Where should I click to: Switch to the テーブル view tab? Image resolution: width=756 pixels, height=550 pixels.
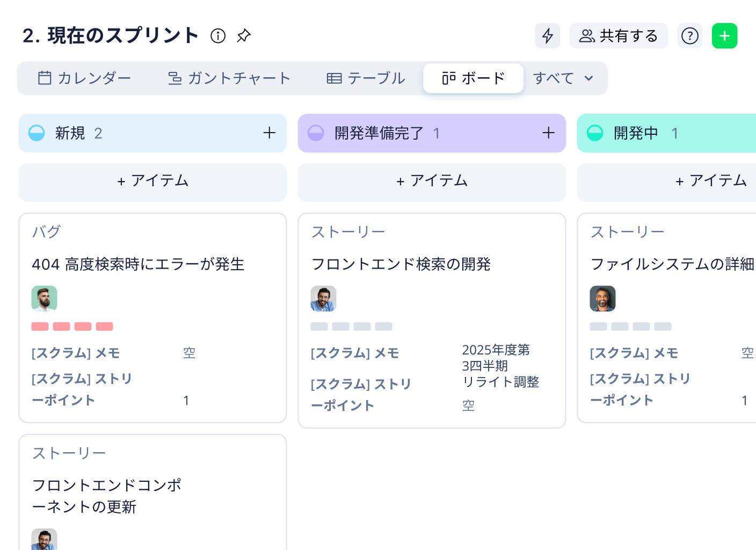(x=366, y=78)
